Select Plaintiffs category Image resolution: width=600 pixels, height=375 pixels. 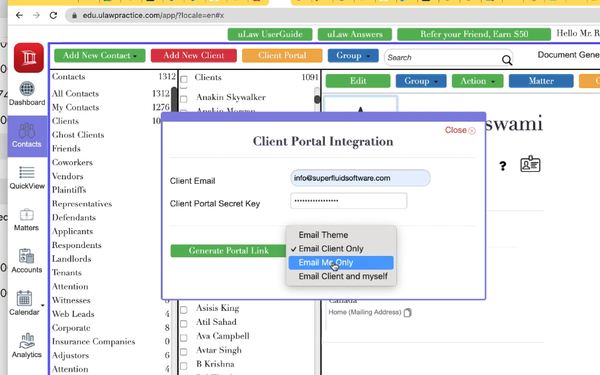[69, 190]
